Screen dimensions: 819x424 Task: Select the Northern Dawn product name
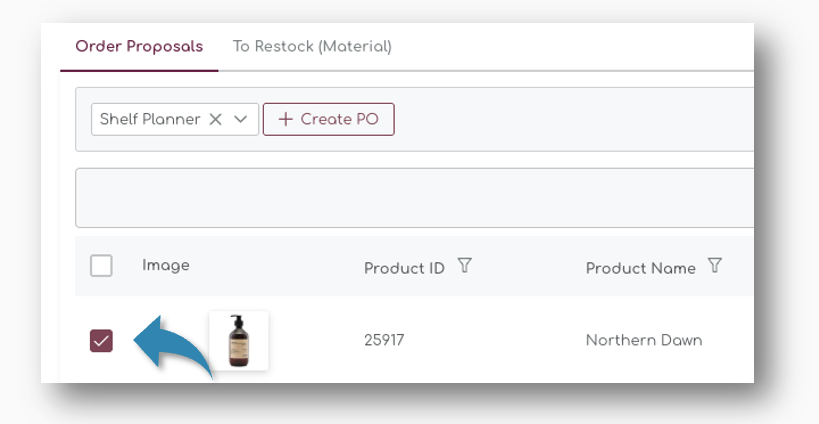tap(644, 341)
